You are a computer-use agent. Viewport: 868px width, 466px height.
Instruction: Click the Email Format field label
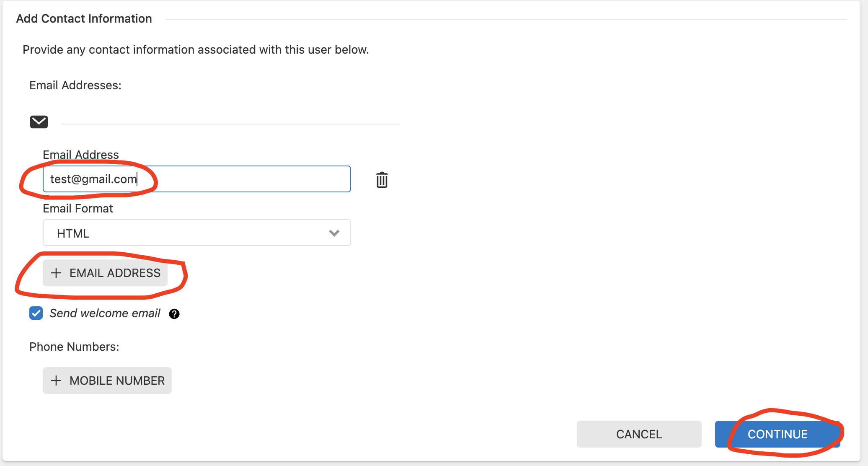click(78, 208)
